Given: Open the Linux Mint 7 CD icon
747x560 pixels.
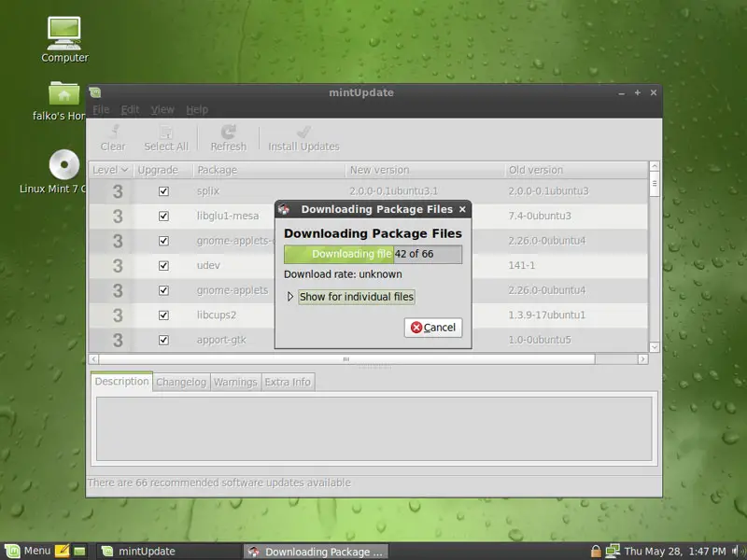Looking at the screenshot, I should 64,165.
